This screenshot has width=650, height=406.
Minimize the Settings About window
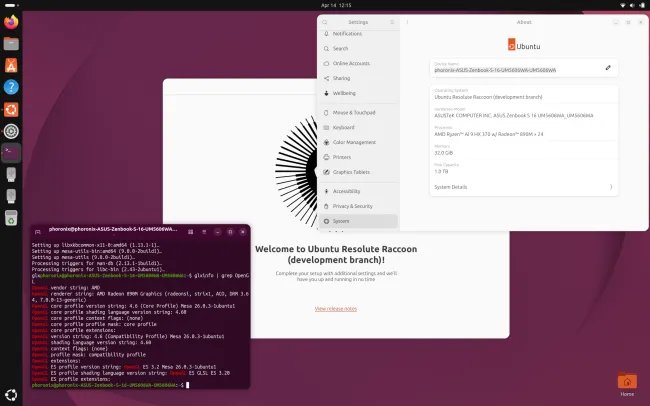pyautogui.click(x=616, y=22)
